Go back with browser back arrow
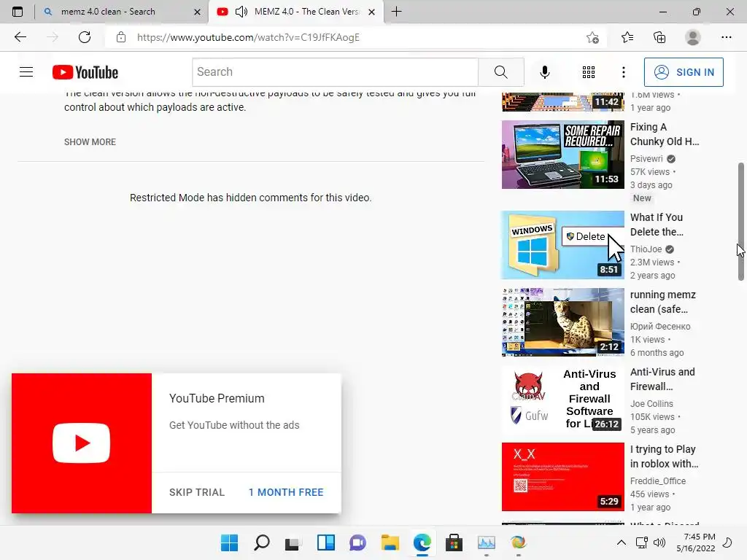 coord(20,37)
